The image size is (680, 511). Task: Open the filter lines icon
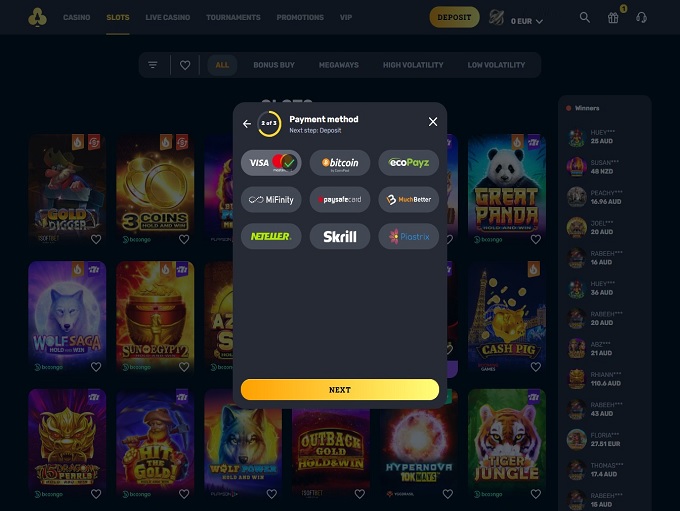153,65
